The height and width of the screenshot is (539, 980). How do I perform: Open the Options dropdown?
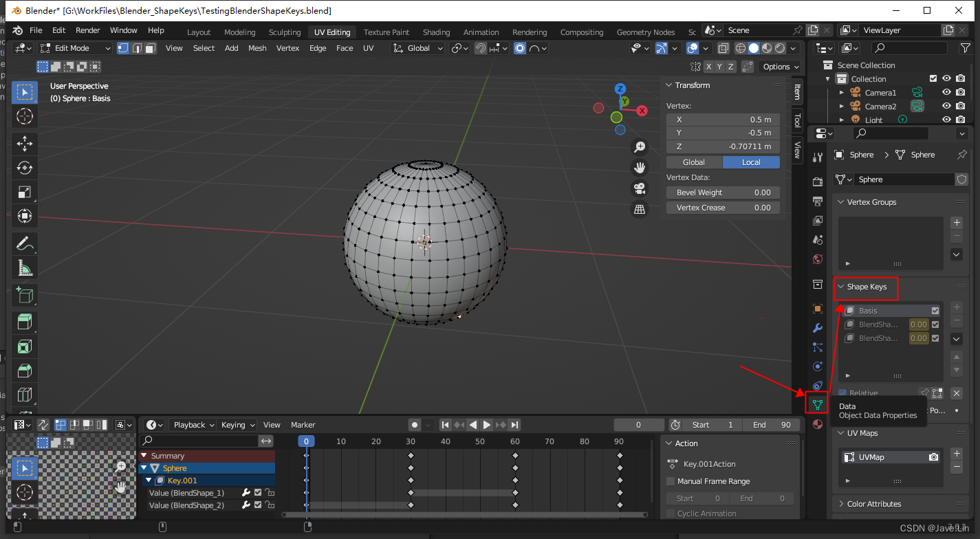tap(781, 67)
